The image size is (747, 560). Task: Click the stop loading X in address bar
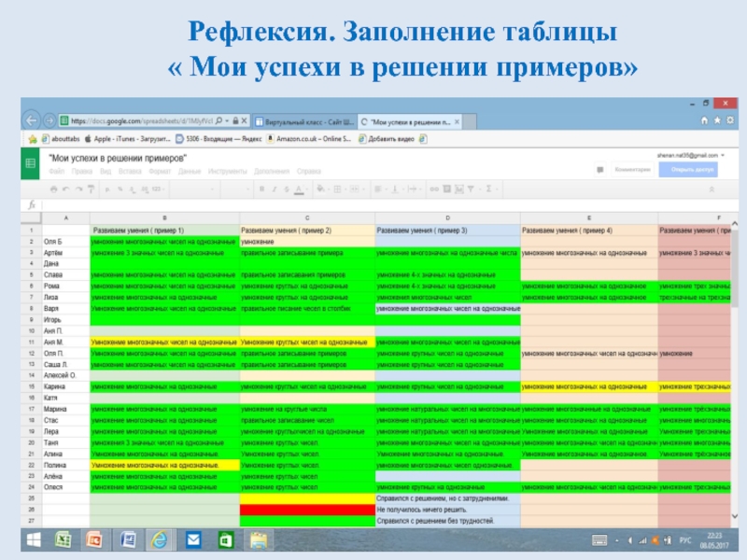(244, 121)
